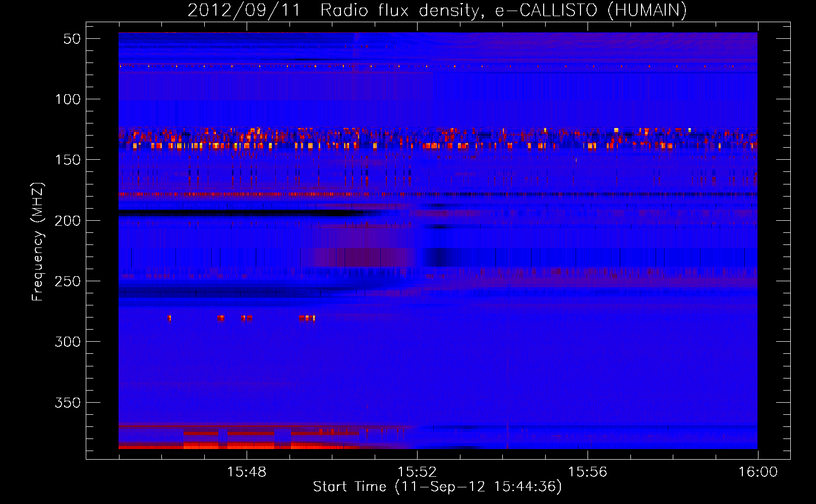Click the 'Start Time (11-Sep-12 15:44:36)' axis label

click(437, 487)
